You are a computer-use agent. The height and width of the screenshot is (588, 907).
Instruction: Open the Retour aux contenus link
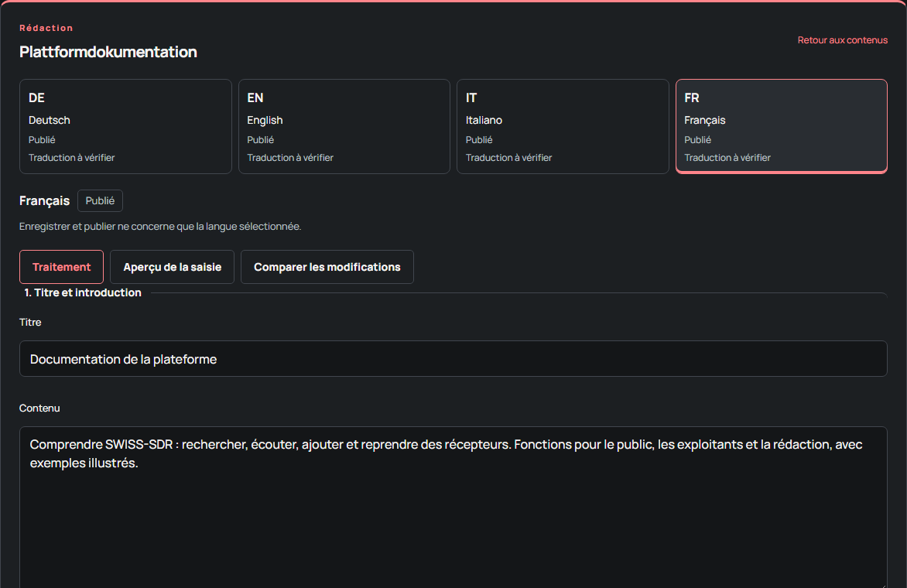pyautogui.click(x=842, y=40)
